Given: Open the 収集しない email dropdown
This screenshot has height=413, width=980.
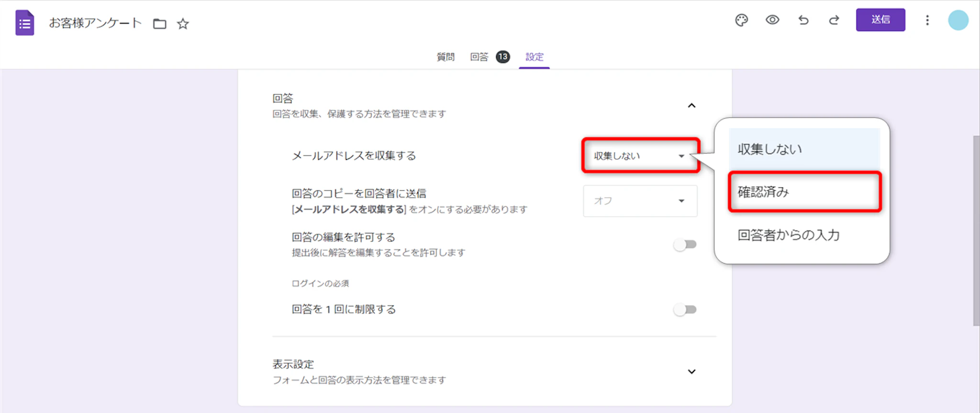Looking at the screenshot, I should [x=640, y=156].
